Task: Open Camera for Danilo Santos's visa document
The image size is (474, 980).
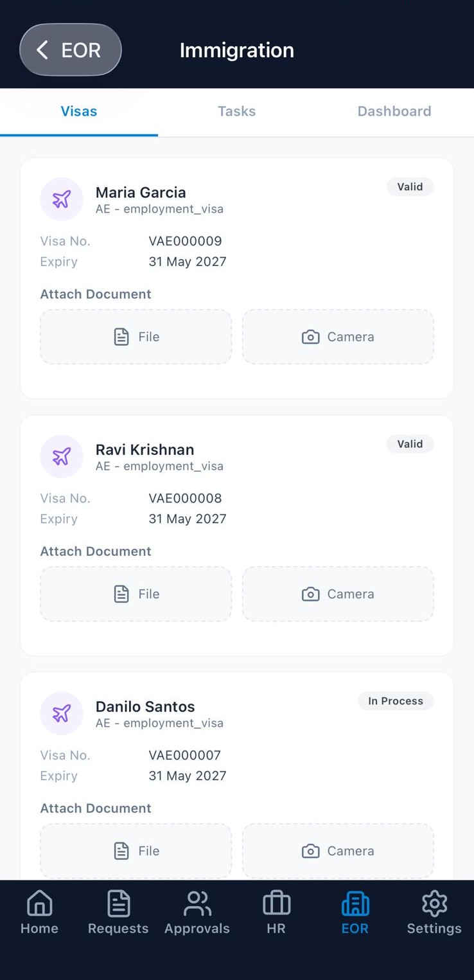Action: point(338,851)
